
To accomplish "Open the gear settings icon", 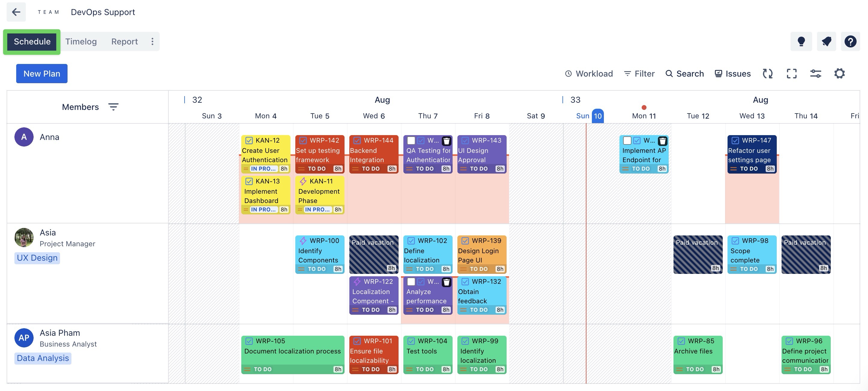I will click(x=839, y=74).
